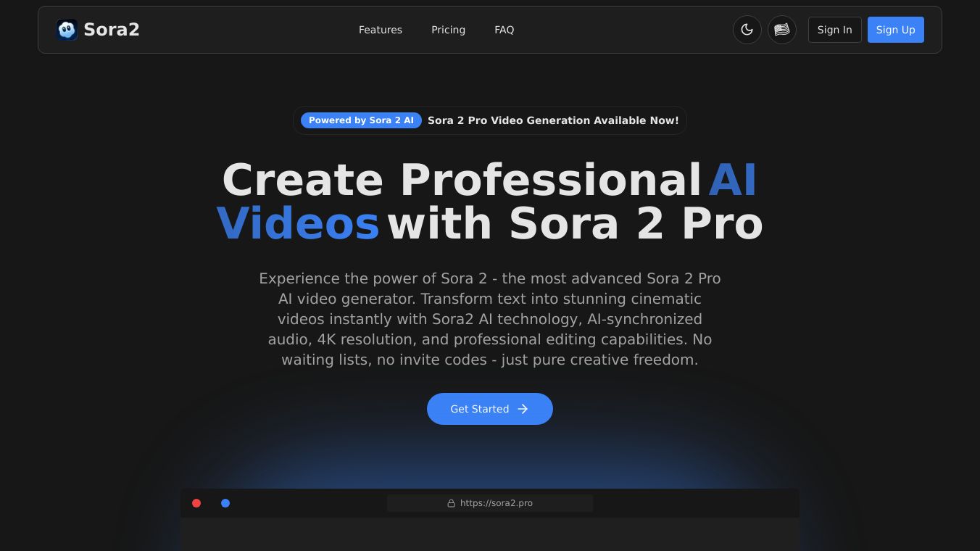Screen dimensions: 980x551
Task: Click the 'Sora 2 Pro Video Generation Available Now!' announcement
Action: [553, 120]
